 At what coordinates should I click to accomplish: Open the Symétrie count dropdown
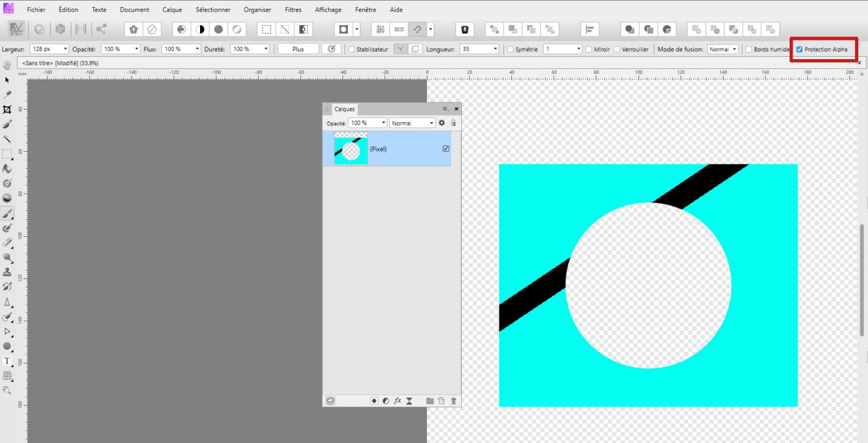point(578,50)
